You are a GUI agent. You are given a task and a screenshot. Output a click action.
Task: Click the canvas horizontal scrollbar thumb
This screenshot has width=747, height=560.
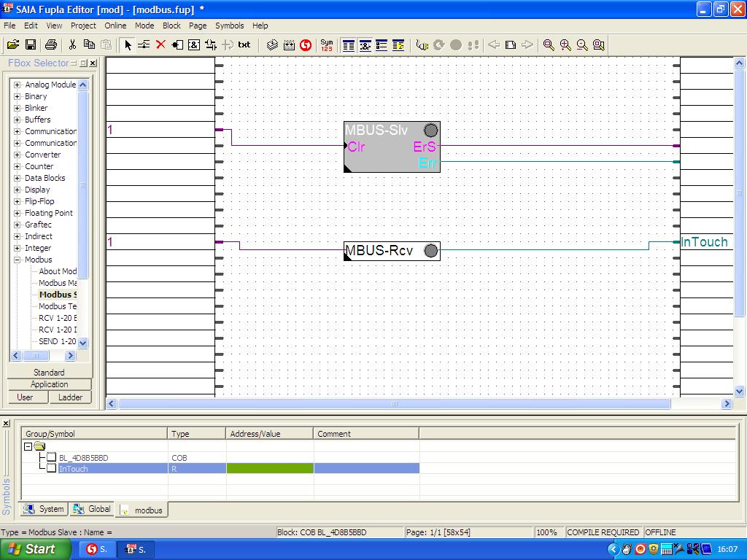tap(395, 404)
